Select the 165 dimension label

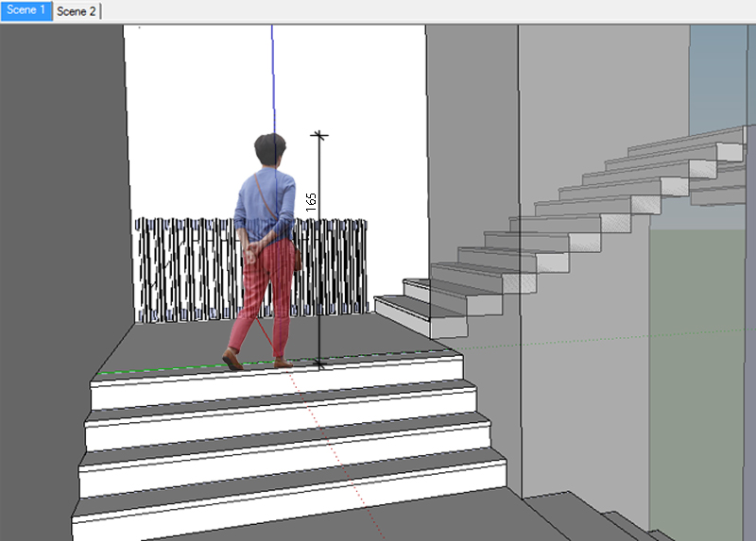(x=311, y=202)
